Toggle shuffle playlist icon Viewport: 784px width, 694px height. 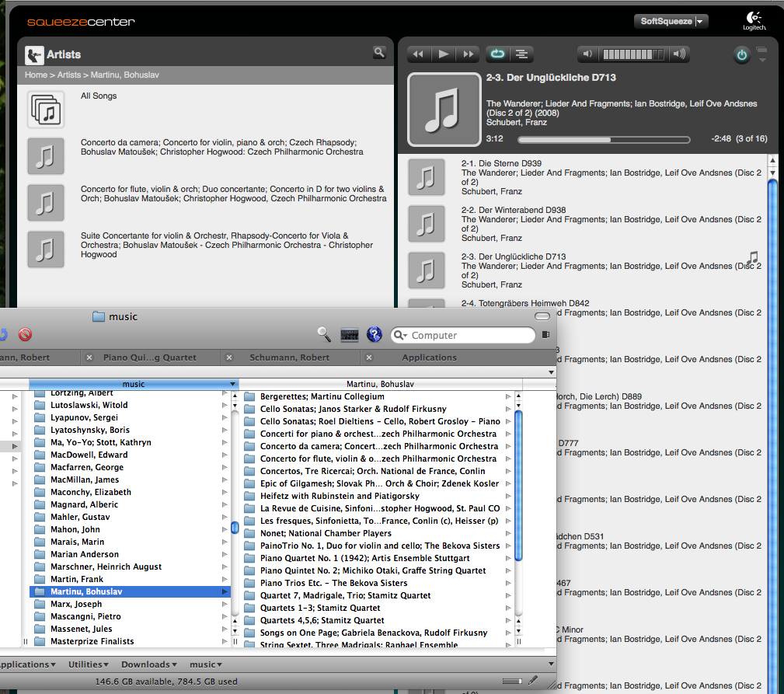[x=523, y=54]
